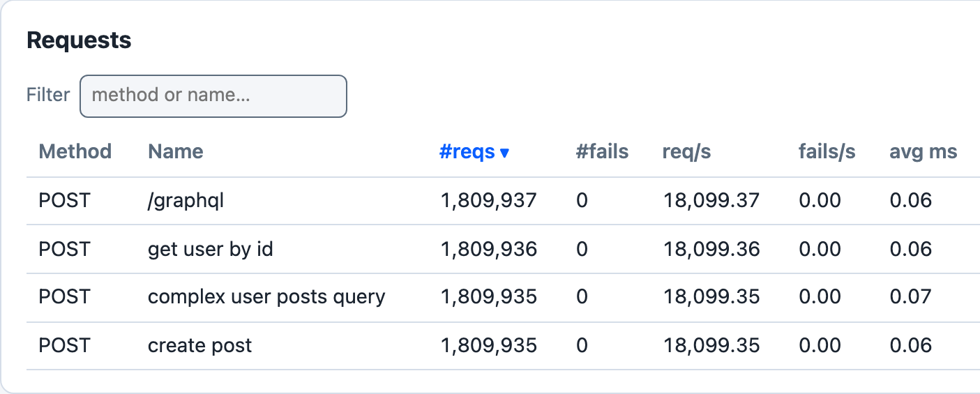This screenshot has width=980, height=394.
Task: Sort by the #reqs column header
Action: click(x=474, y=152)
